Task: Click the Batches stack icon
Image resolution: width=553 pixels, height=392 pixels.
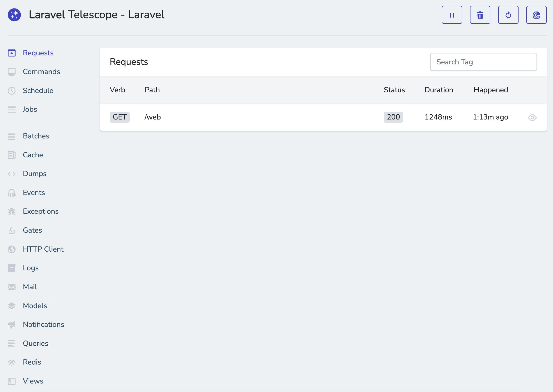Action: (x=12, y=136)
